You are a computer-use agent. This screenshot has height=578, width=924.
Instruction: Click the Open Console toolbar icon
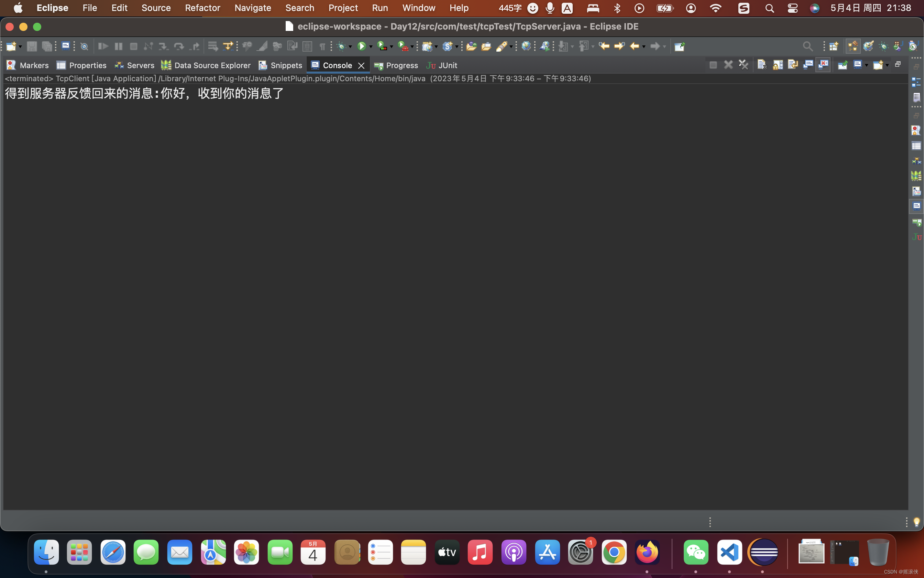click(x=66, y=46)
